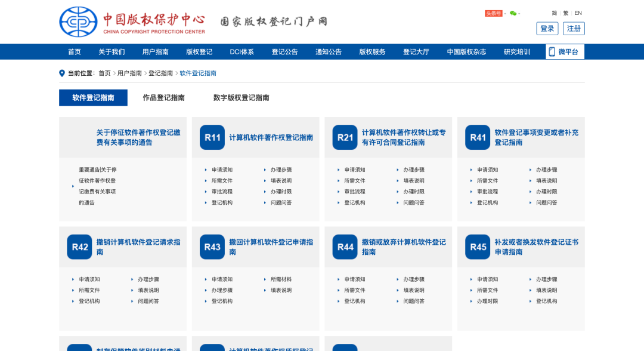This screenshot has width=644, height=351.
Task: Click 登记机构 under R41
Action: click(487, 202)
